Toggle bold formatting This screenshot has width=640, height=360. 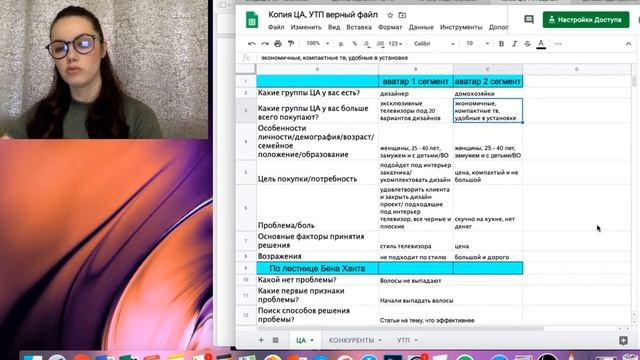pos(501,44)
